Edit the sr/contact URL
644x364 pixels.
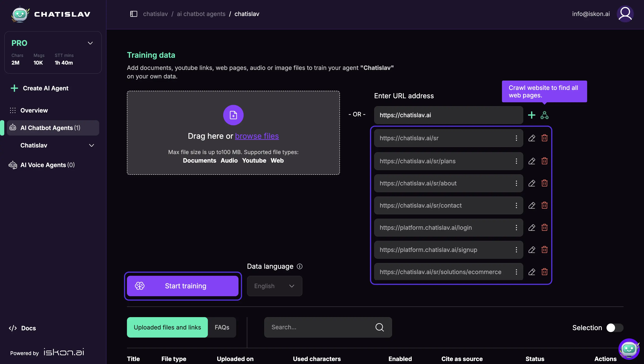[x=532, y=205]
